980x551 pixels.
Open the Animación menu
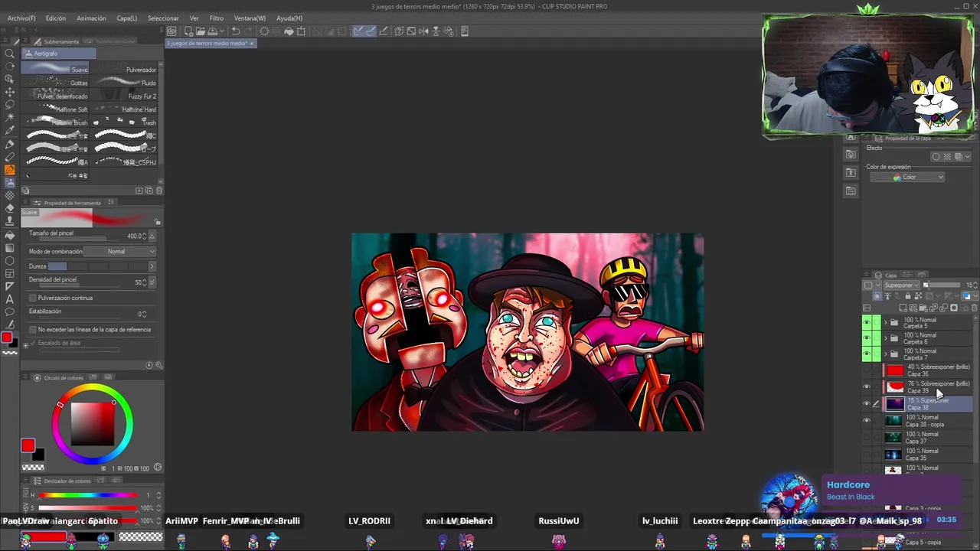[x=91, y=18]
